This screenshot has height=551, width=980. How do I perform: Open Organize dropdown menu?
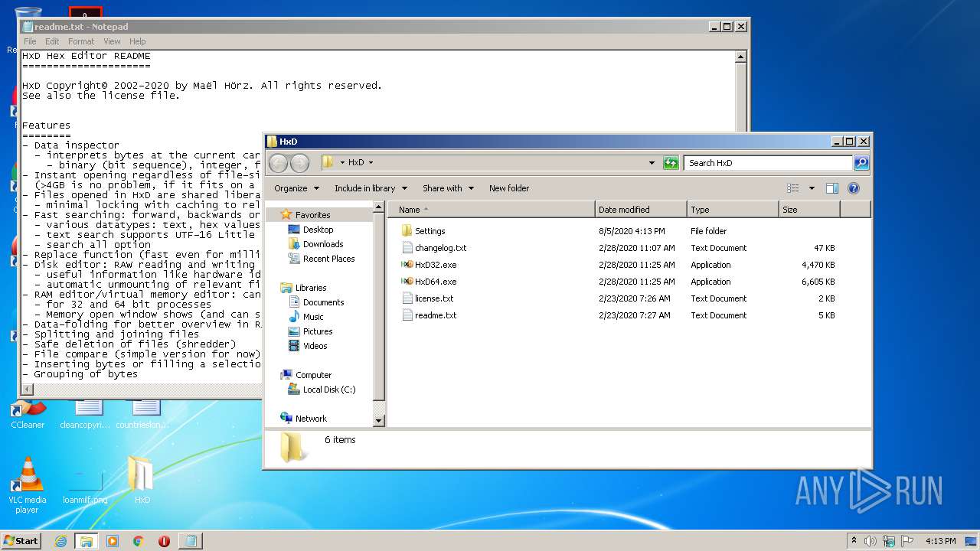[x=296, y=188]
